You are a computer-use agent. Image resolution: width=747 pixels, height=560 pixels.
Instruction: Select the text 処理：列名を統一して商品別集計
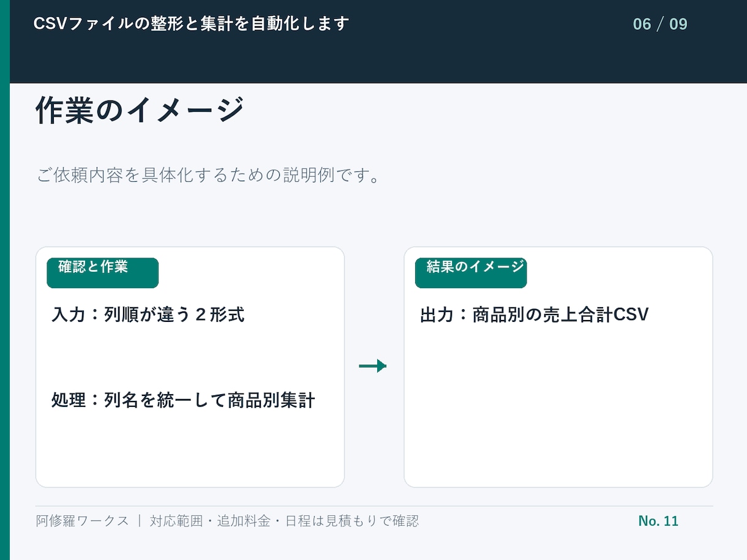(x=183, y=401)
